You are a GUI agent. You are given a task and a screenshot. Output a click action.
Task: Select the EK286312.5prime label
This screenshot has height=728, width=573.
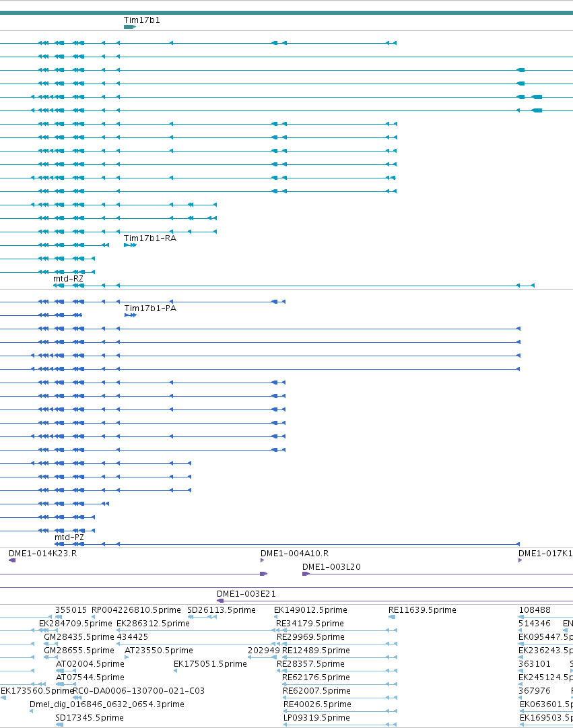(x=154, y=624)
